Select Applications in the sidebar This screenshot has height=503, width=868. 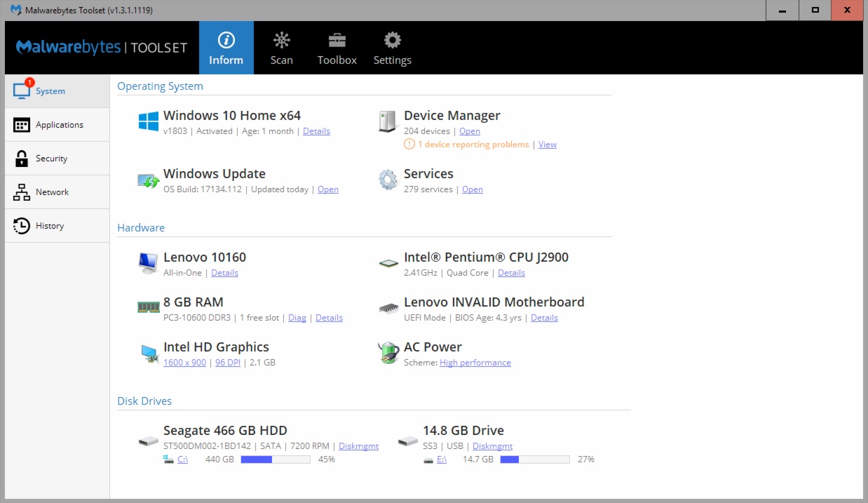(57, 125)
